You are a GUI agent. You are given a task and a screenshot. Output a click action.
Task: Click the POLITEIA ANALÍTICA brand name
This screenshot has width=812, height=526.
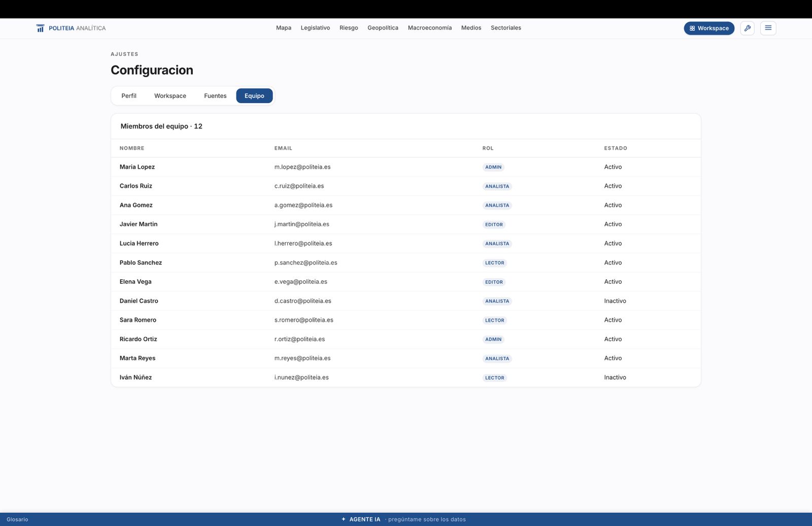point(77,28)
